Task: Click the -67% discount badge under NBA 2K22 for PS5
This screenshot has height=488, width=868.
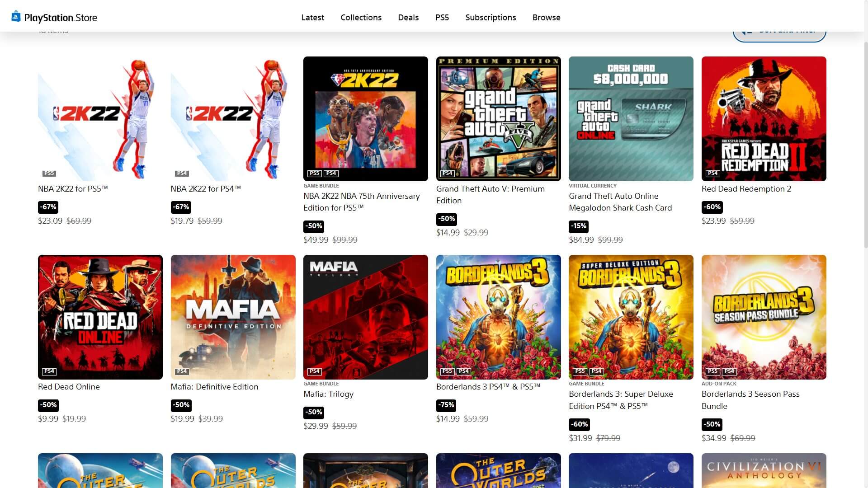Action: pos(48,207)
